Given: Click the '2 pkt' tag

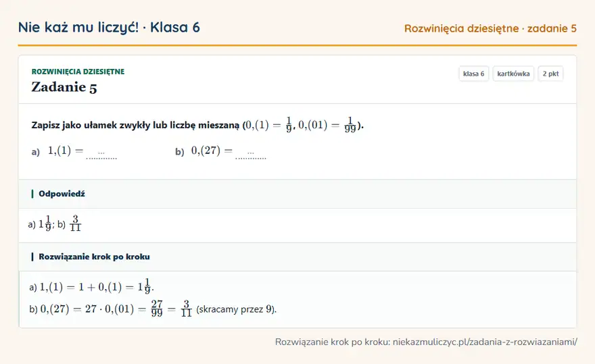Looking at the screenshot, I should pos(550,74).
